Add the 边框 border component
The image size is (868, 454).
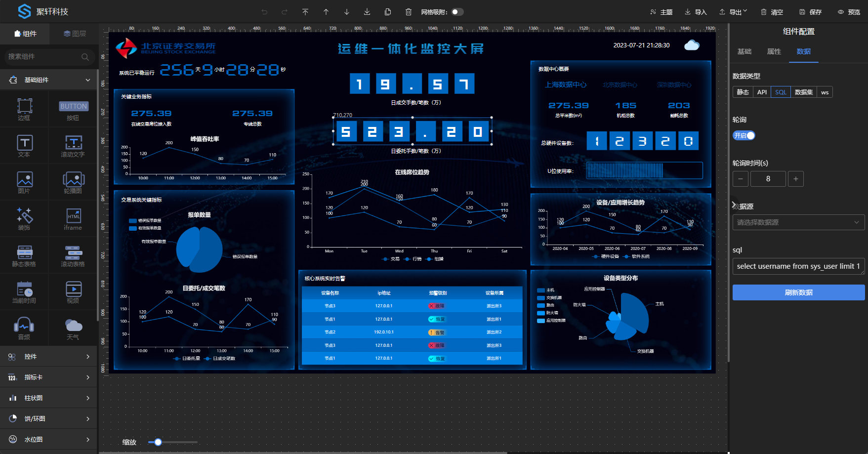point(24,109)
